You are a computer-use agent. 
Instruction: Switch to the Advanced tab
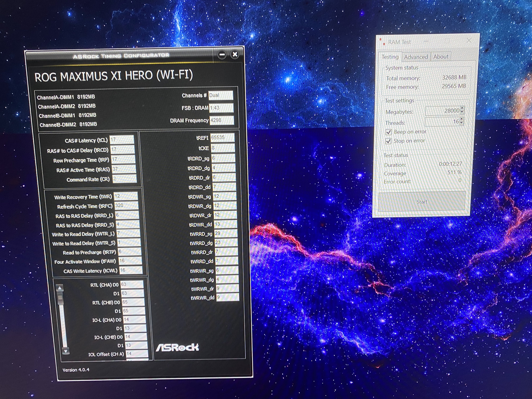click(x=416, y=57)
